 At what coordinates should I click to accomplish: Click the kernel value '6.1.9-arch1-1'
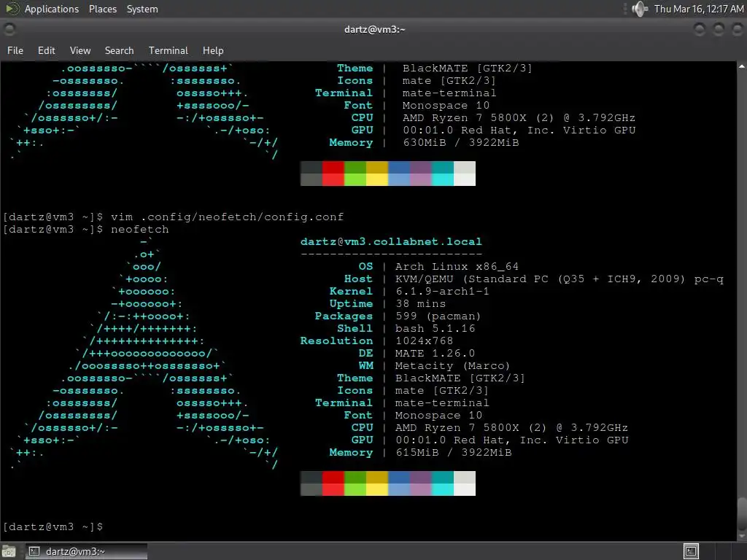[442, 292]
